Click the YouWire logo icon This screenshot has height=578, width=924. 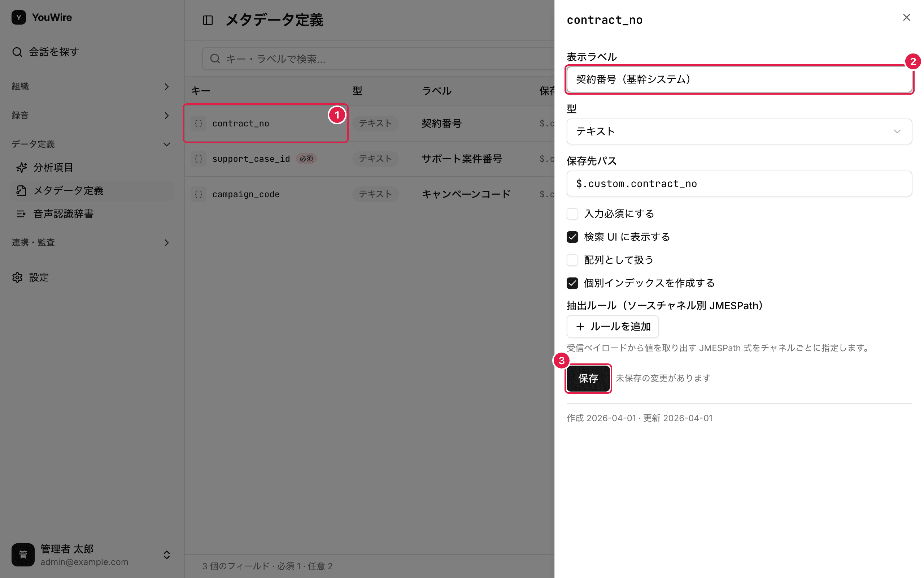pyautogui.click(x=19, y=17)
